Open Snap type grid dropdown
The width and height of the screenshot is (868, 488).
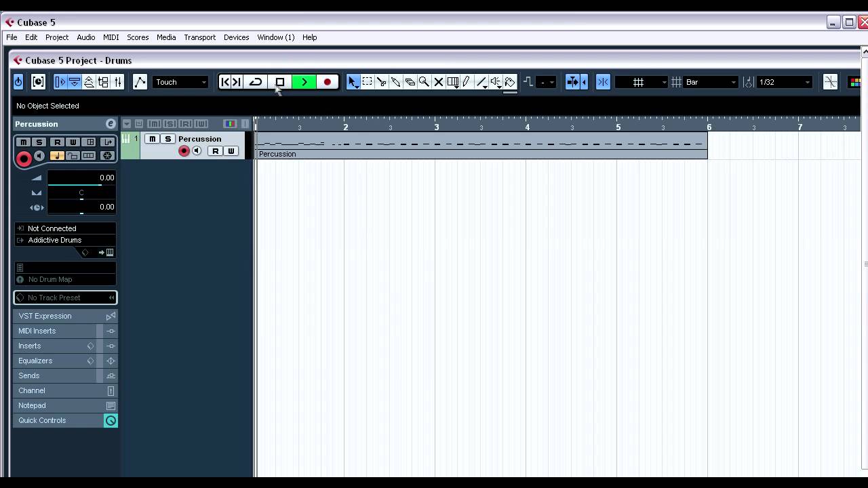642,82
